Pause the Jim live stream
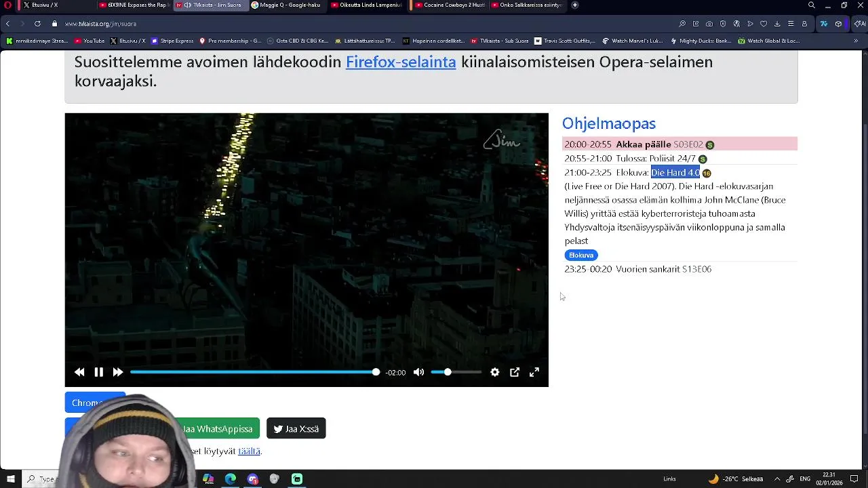The width and height of the screenshot is (868, 488). tap(98, 372)
